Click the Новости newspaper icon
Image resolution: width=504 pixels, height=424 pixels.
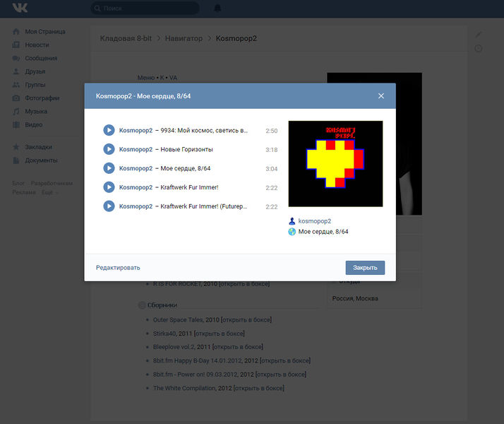16,45
